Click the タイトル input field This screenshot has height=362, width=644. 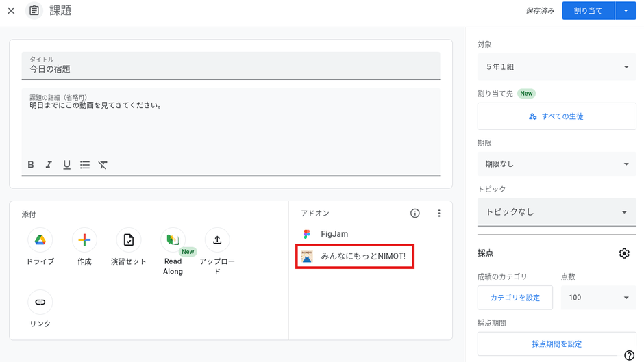coord(231,69)
